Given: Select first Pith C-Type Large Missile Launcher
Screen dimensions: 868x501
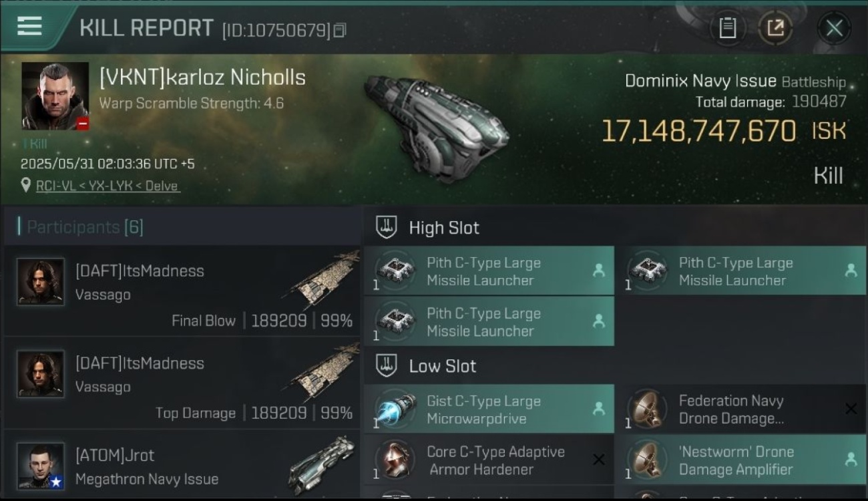Looking at the screenshot, I should pos(489,271).
